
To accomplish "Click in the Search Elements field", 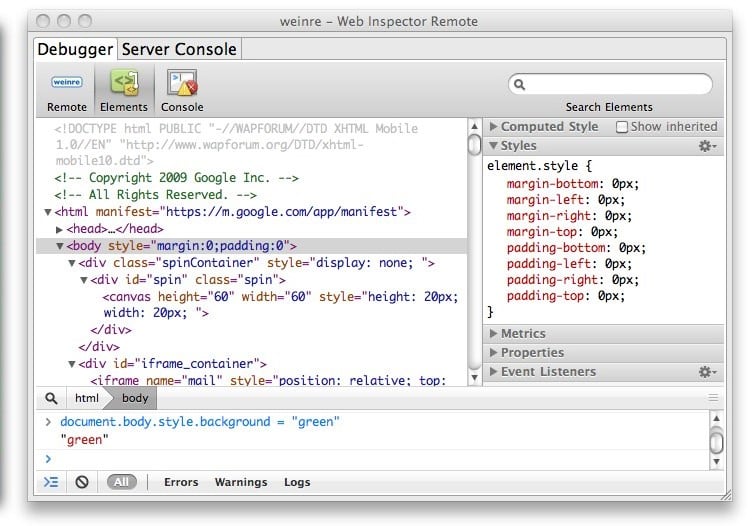I will (x=610, y=85).
